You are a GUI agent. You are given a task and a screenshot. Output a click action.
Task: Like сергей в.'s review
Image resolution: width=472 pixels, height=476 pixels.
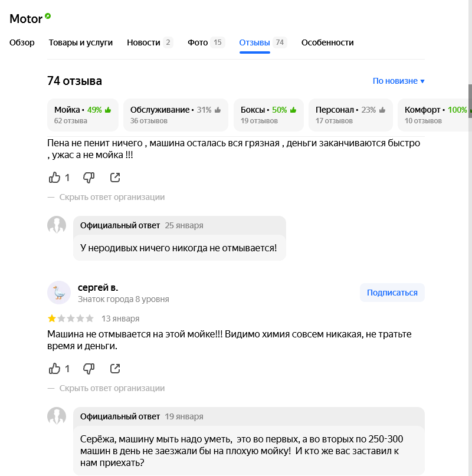[54, 369]
